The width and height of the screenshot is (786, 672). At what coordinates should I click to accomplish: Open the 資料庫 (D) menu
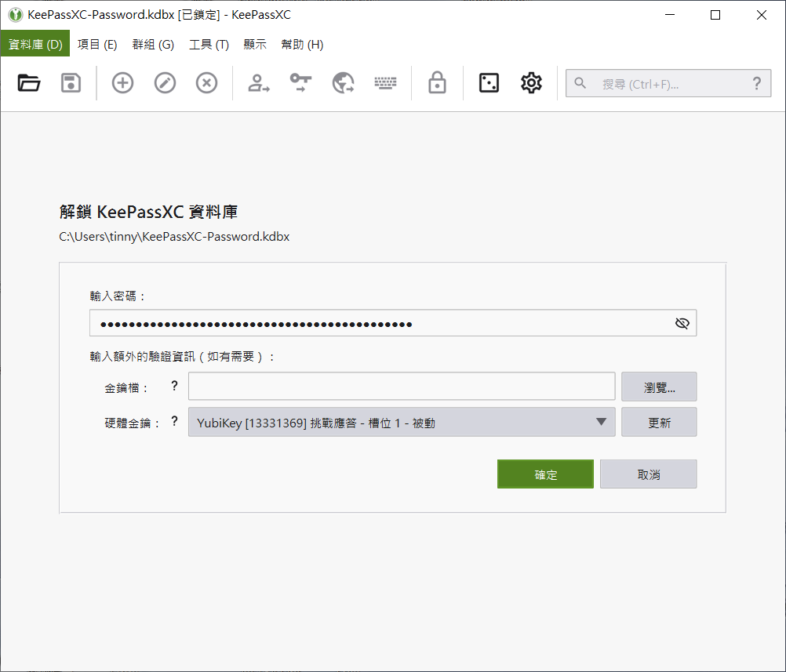point(35,44)
